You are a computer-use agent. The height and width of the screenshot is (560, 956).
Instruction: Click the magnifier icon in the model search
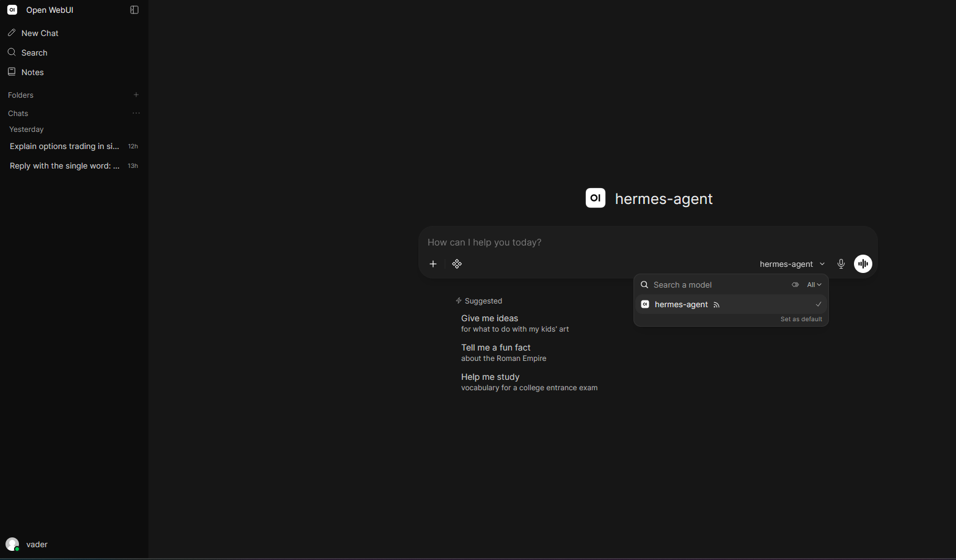(644, 285)
